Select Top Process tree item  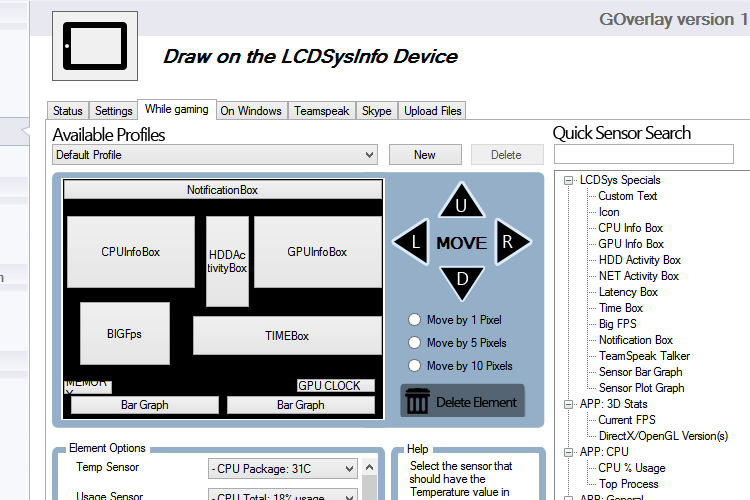pos(629,484)
